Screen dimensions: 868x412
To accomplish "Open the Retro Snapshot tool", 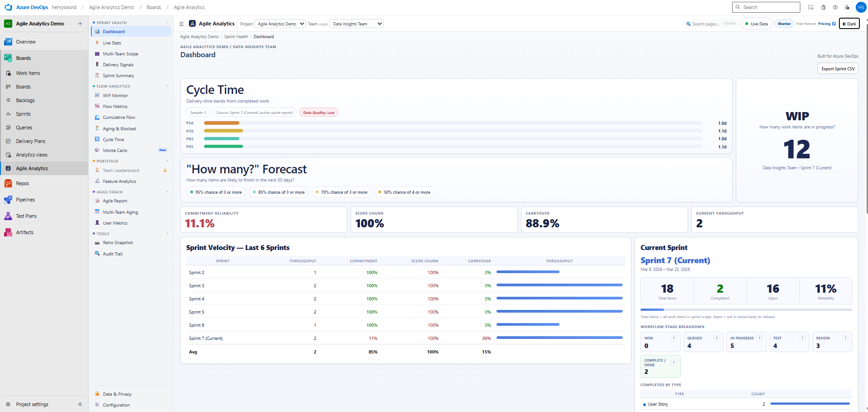I will click(x=117, y=242).
